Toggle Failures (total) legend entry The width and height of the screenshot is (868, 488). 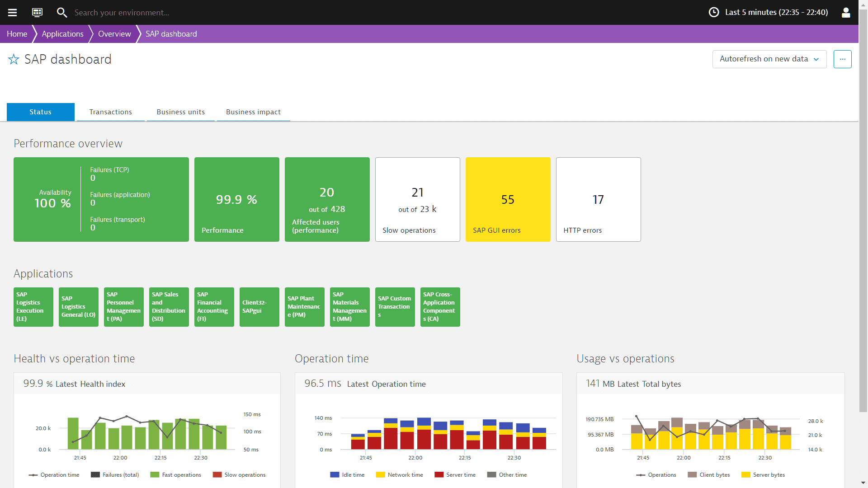pos(115,475)
